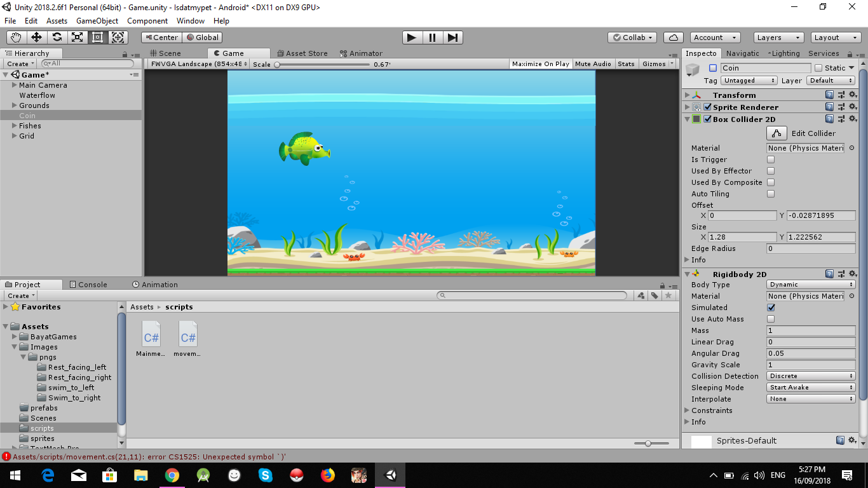This screenshot has height=488, width=868.
Task: Click the Pause button
Action: [x=432, y=37]
